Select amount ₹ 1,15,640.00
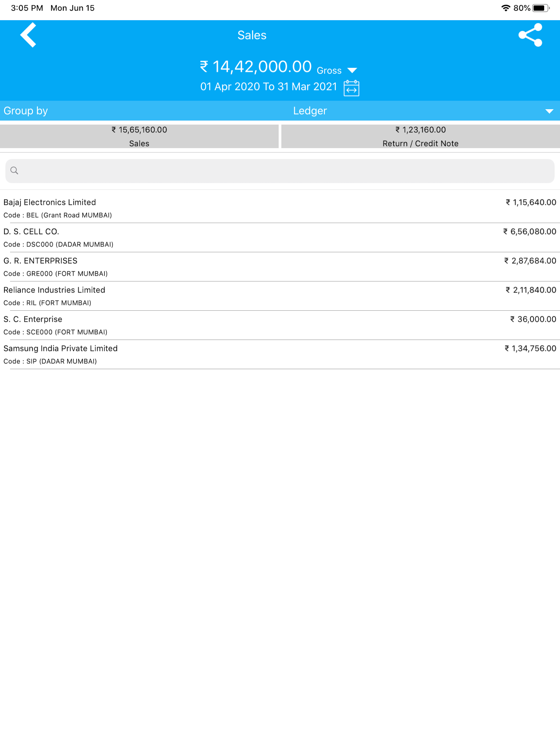This screenshot has height=747, width=560. (531, 202)
